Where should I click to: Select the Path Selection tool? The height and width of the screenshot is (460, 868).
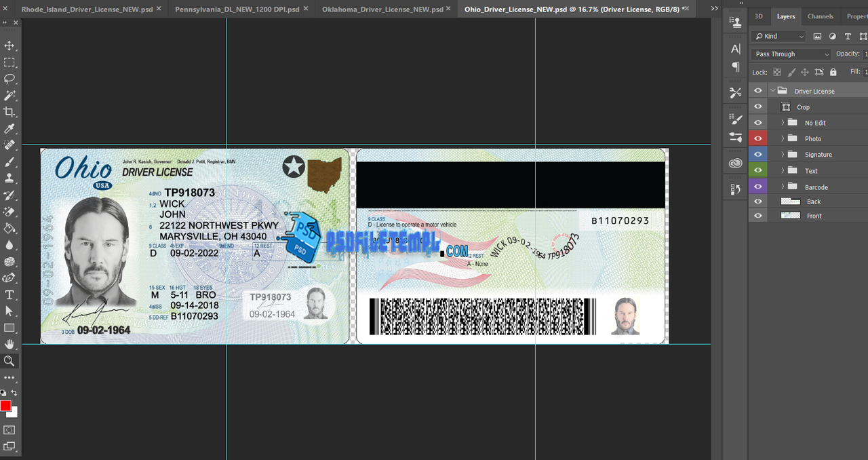click(x=9, y=311)
